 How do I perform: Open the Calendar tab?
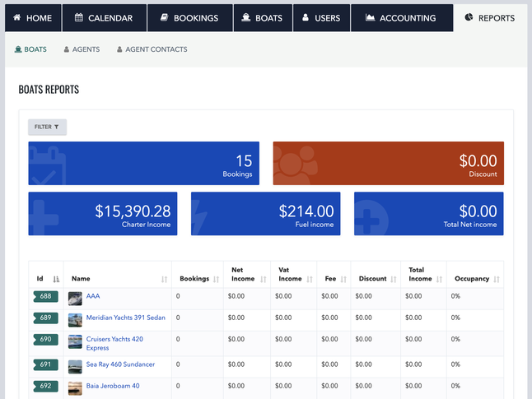(103, 18)
